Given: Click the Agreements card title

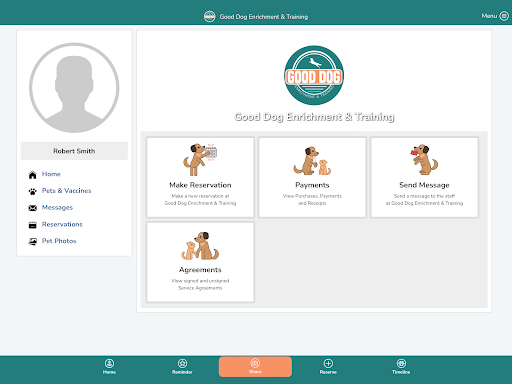Looking at the screenshot, I should coord(200,270).
